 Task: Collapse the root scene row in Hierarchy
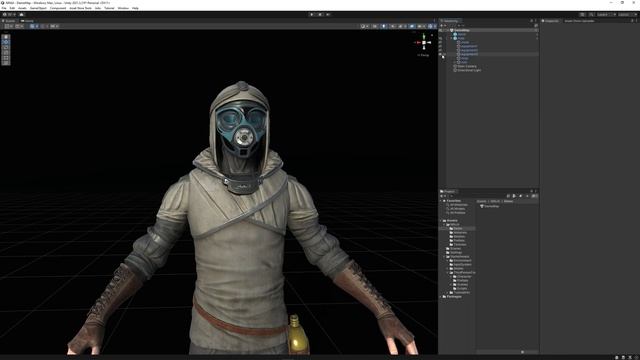pos(448,30)
